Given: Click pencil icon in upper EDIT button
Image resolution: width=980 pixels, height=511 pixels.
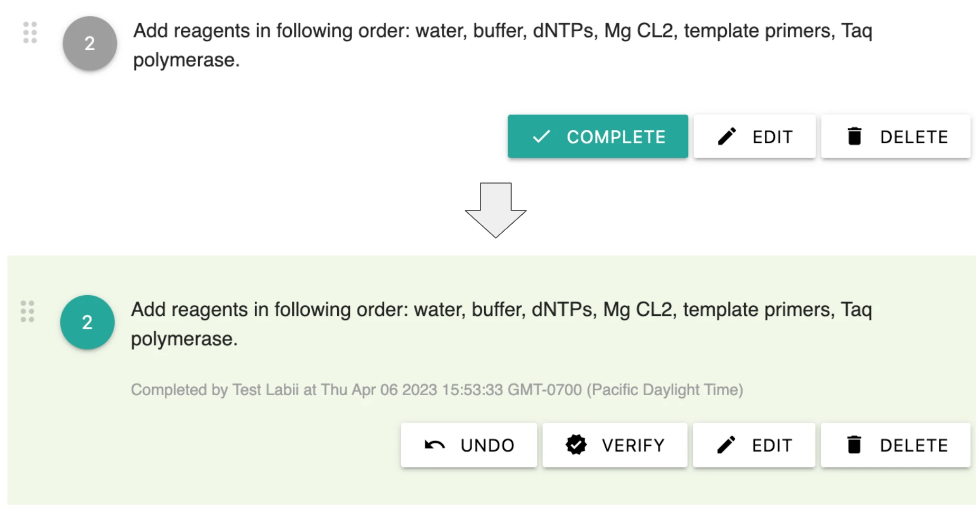Looking at the screenshot, I should (727, 136).
